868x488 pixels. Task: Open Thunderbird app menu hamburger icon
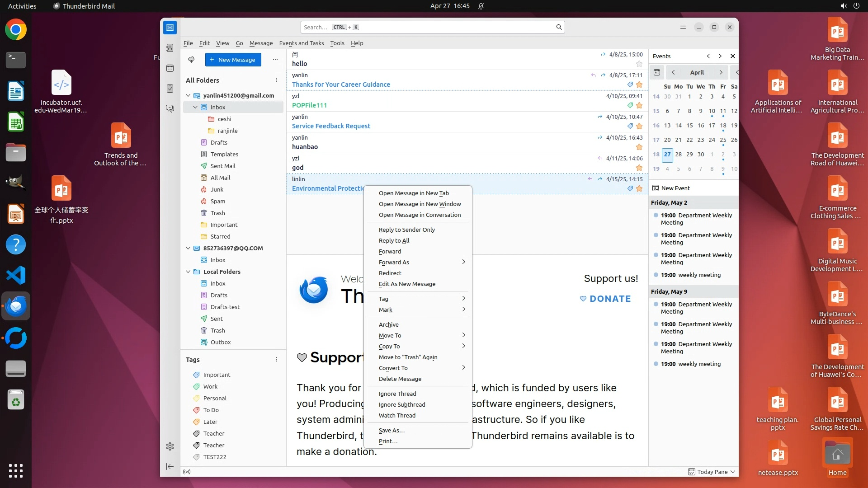683,27
